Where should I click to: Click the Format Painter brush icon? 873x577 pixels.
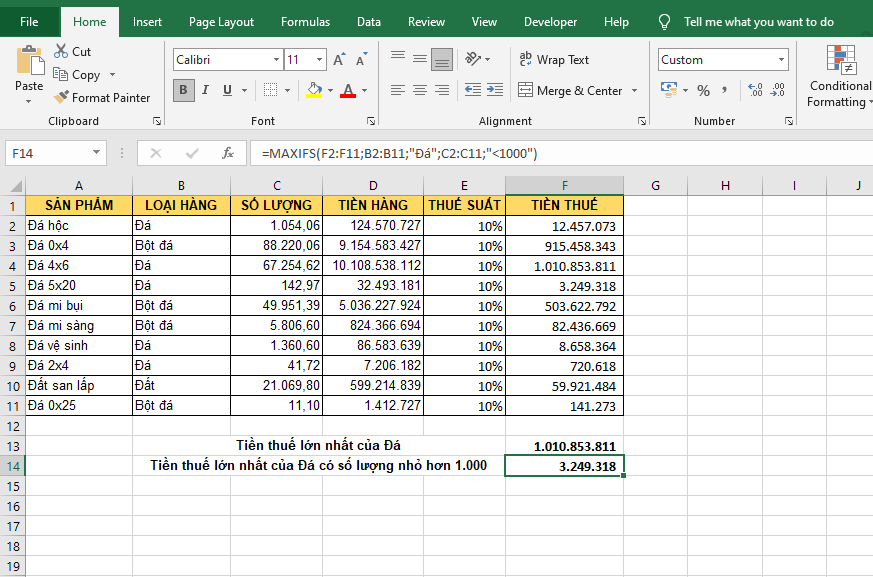(x=61, y=98)
